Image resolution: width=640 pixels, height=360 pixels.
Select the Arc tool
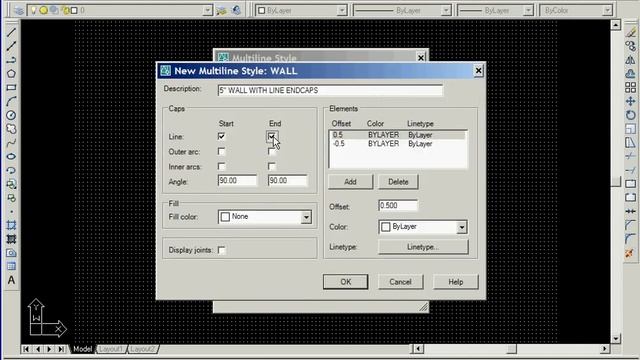pos(11,101)
